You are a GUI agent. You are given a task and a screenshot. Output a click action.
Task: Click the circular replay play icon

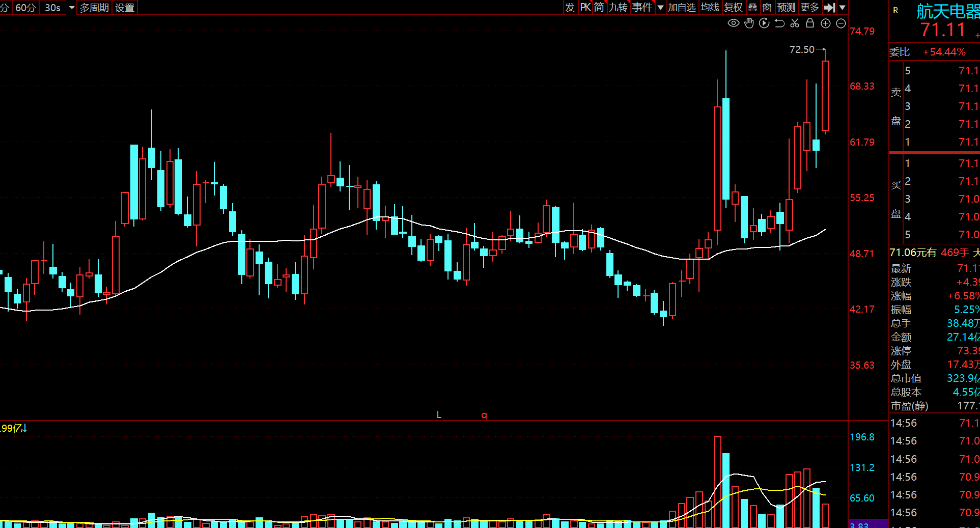point(764,23)
